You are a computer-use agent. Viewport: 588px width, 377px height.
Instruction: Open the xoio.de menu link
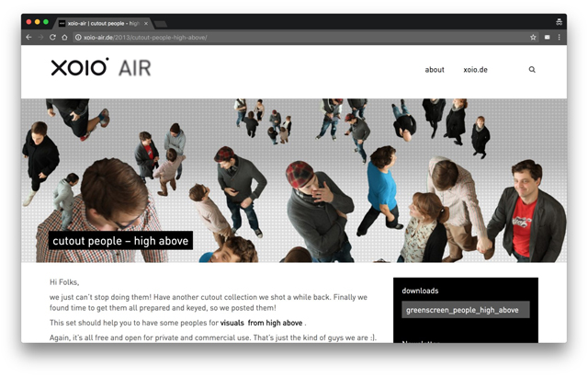pos(475,70)
